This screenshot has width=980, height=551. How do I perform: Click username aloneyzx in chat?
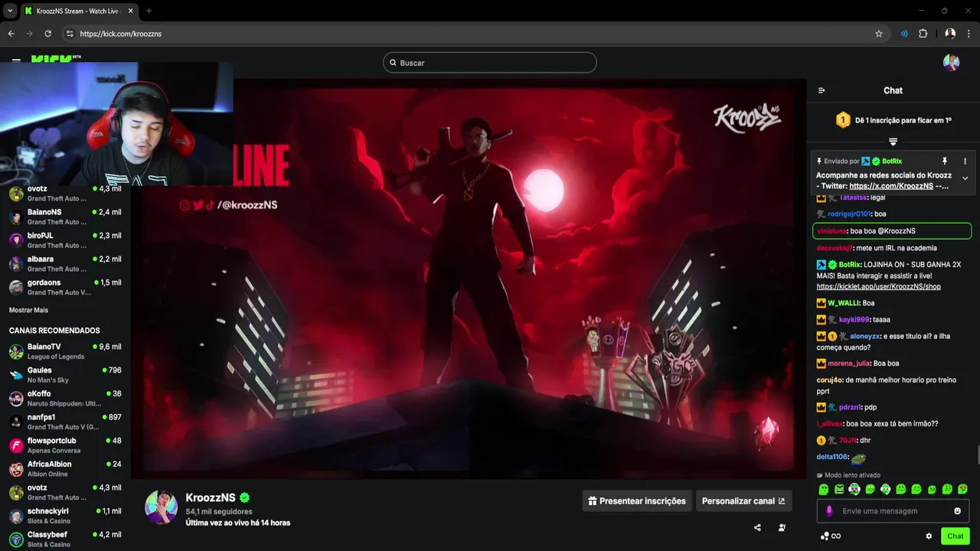point(865,336)
